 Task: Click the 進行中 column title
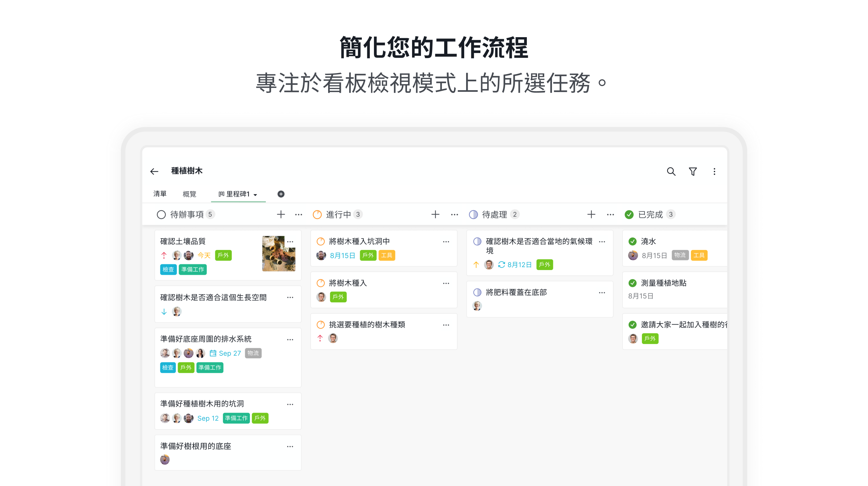338,214
